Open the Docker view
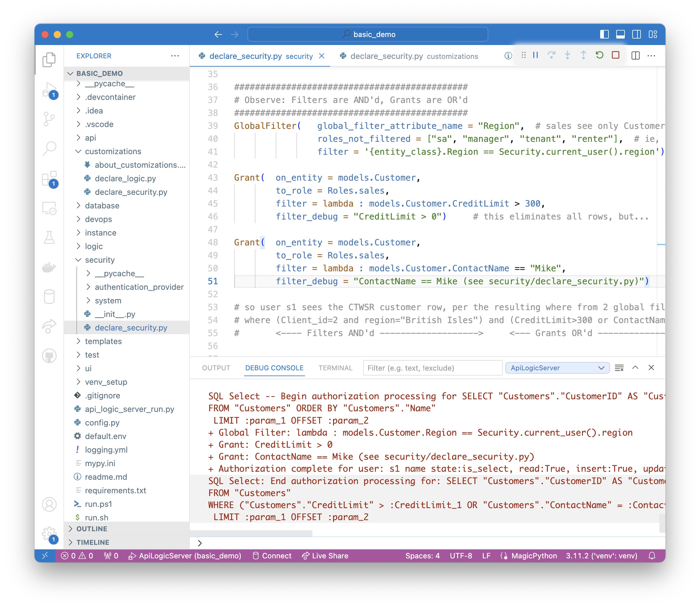Image resolution: width=700 pixels, height=608 pixels. click(x=49, y=267)
